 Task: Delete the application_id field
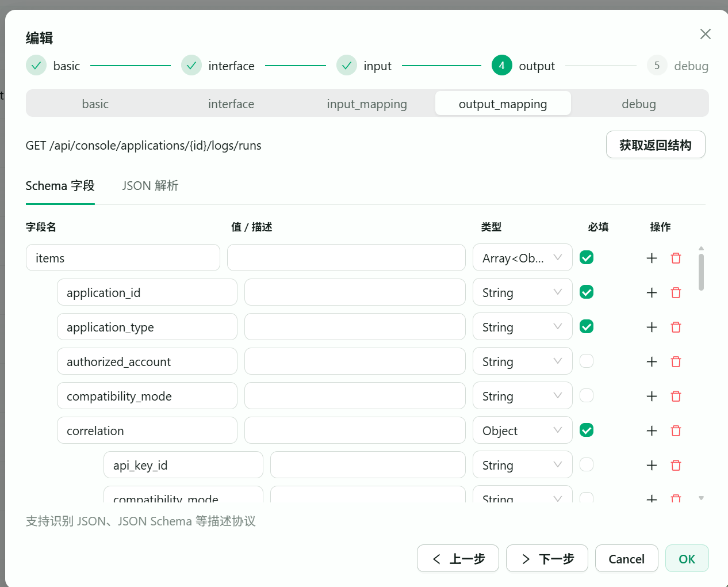676,292
